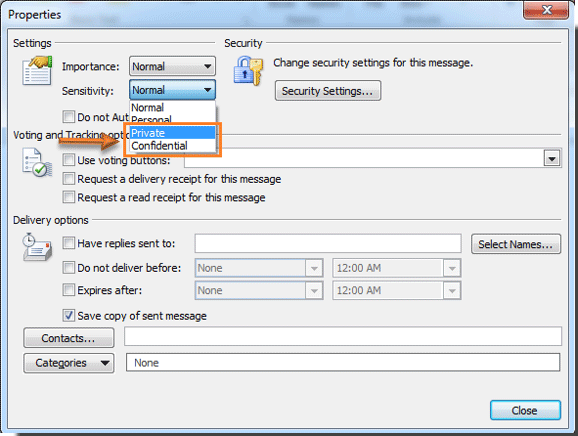Enable Use voting buttons checkbox
The height and width of the screenshot is (436, 578).
pyautogui.click(x=69, y=160)
